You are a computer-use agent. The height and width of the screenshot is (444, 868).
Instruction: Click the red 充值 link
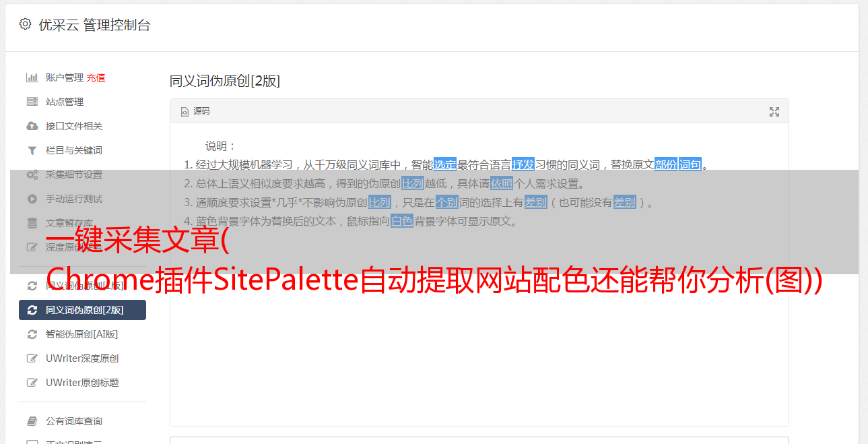point(96,77)
